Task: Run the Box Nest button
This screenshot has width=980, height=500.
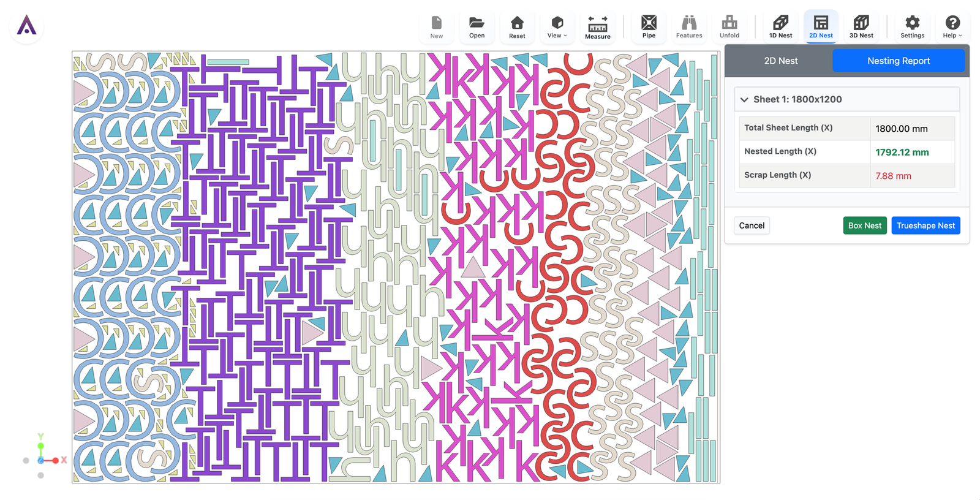Action: tap(865, 225)
